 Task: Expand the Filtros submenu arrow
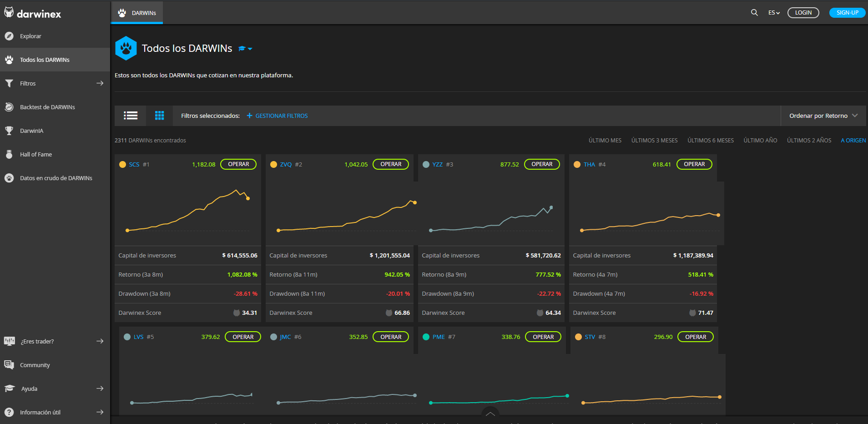tap(100, 83)
